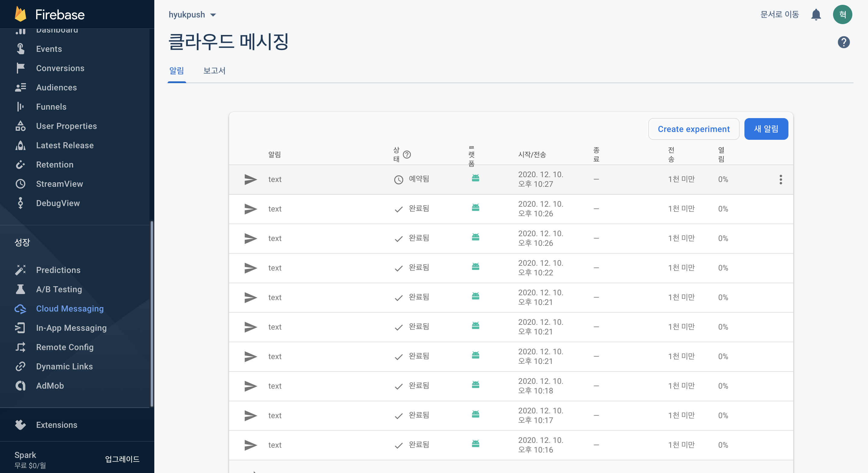The image size is (868, 473).
Task: Click the Extensions puzzle icon
Action: click(20, 425)
